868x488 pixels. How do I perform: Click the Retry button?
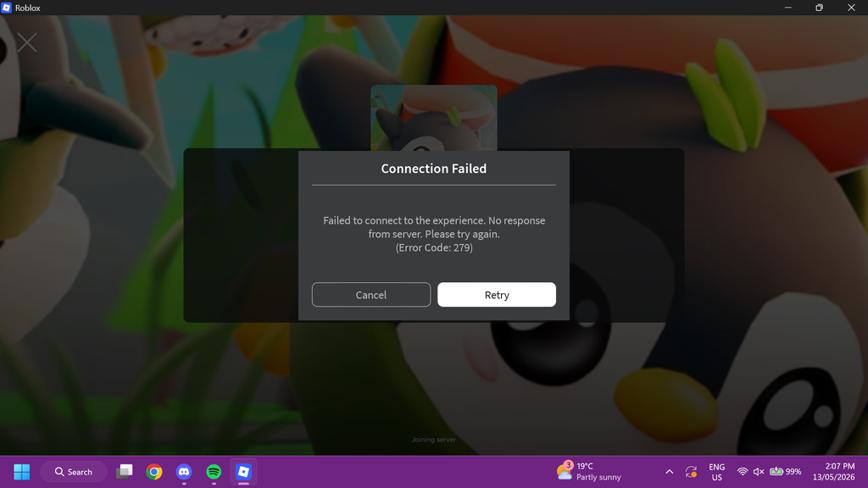point(497,294)
